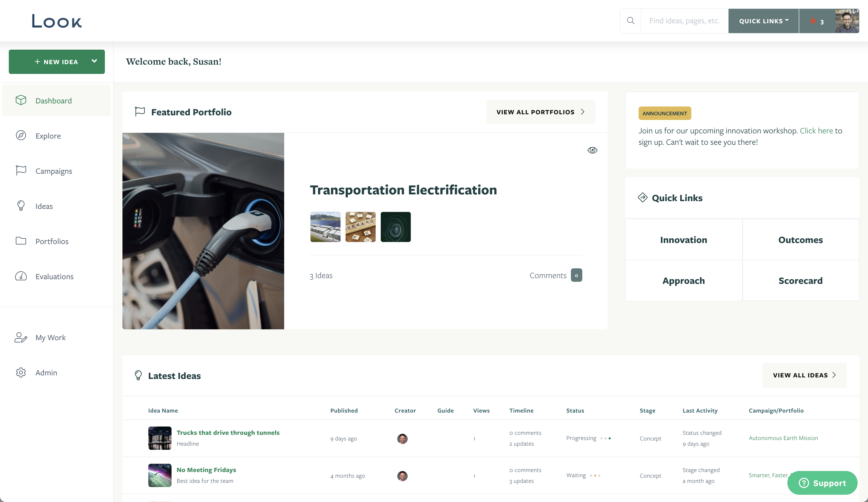Open the Quick Links dropdown in the header

point(763,21)
